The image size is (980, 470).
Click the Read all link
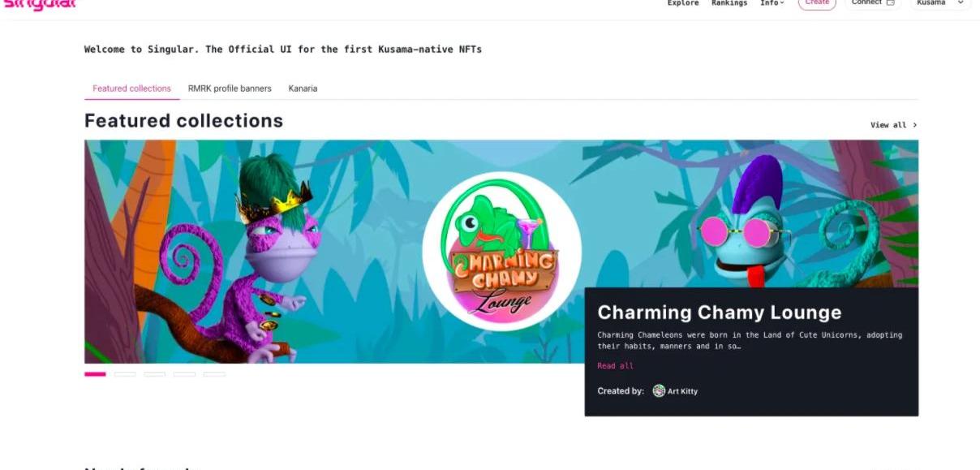[x=615, y=366]
